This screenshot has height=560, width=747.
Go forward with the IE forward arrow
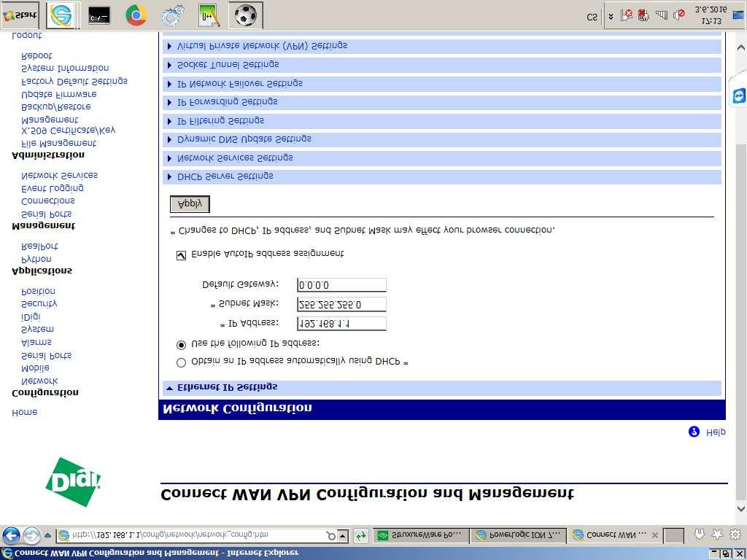[32, 536]
